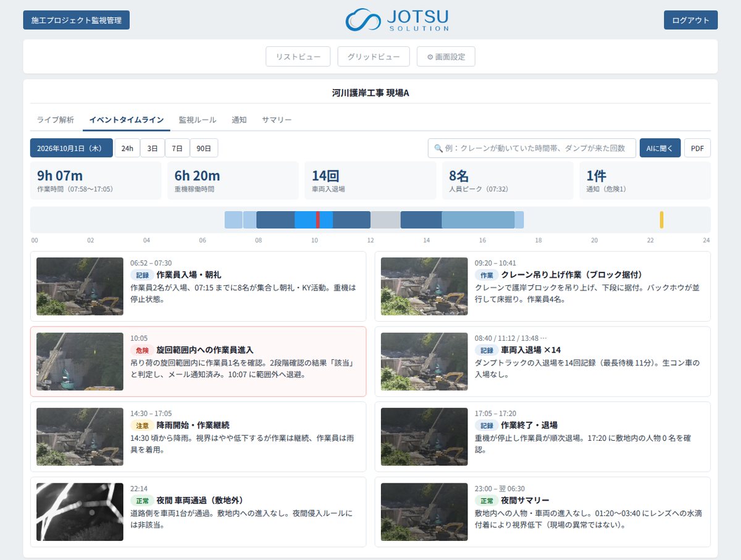Click the 作業 badge on crane event

(487, 275)
